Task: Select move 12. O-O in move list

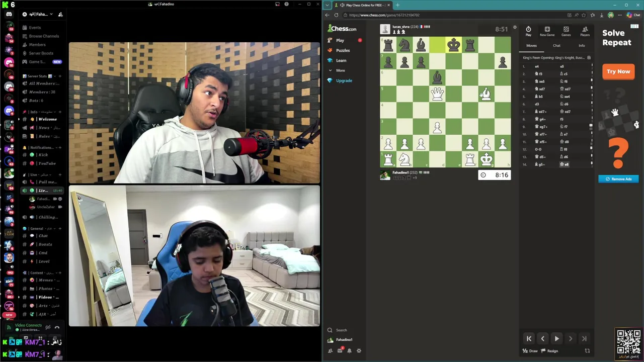Action: pos(538,149)
